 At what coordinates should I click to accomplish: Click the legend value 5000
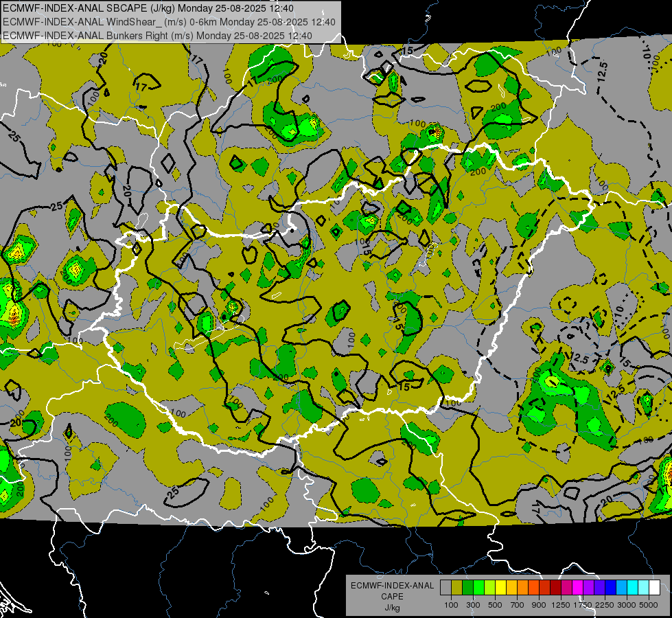(649, 605)
